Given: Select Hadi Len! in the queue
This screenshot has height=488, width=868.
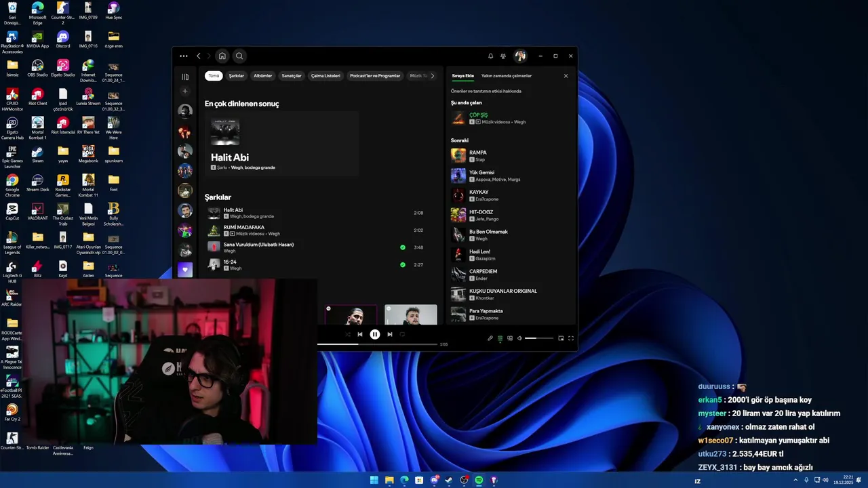Looking at the screenshot, I should click(x=511, y=255).
